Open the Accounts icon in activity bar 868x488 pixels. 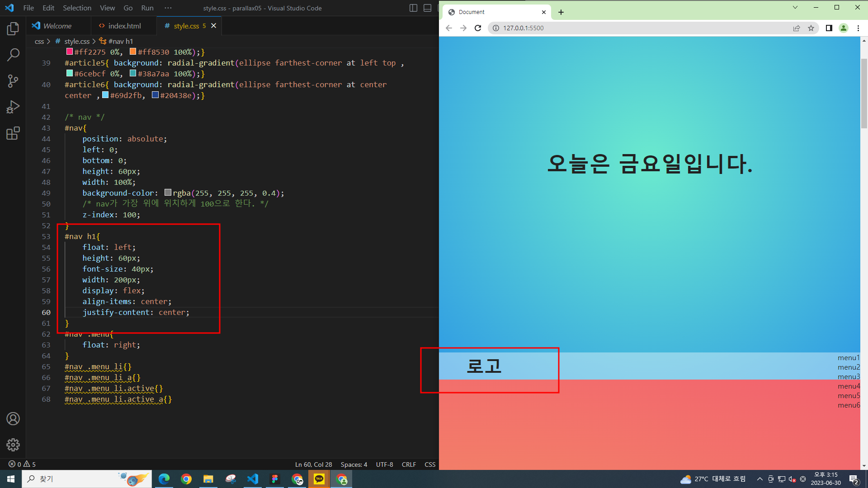(13, 419)
